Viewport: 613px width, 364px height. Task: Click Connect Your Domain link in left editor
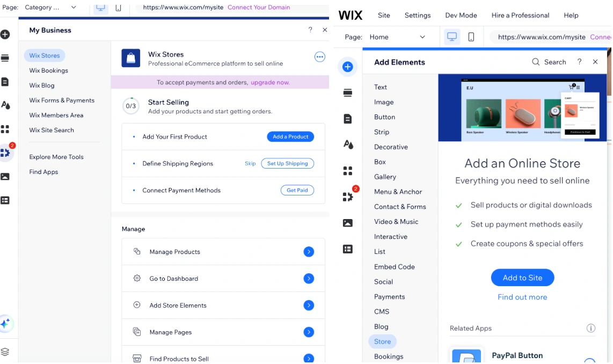pyautogui.click(x=259, y=8)
